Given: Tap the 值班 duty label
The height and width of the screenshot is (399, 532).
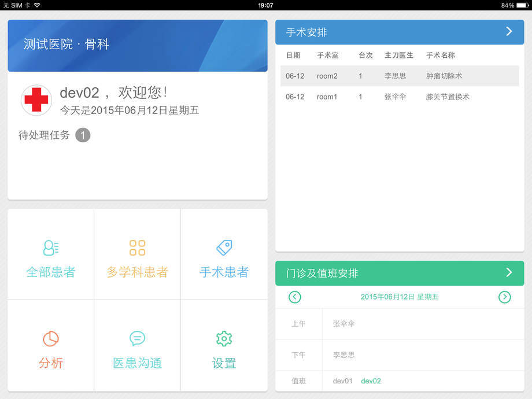Looking at the screenshot, I should [298, 381].
